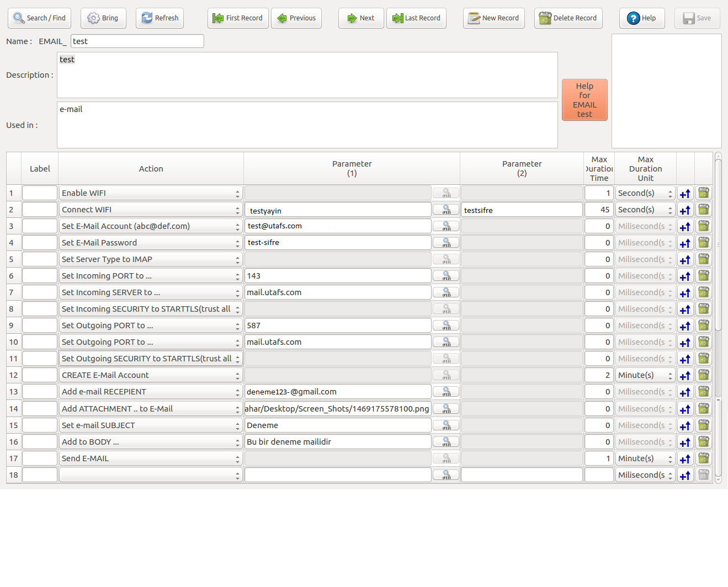Click the testsifre parameter 2 field

[x=522, y=210]
